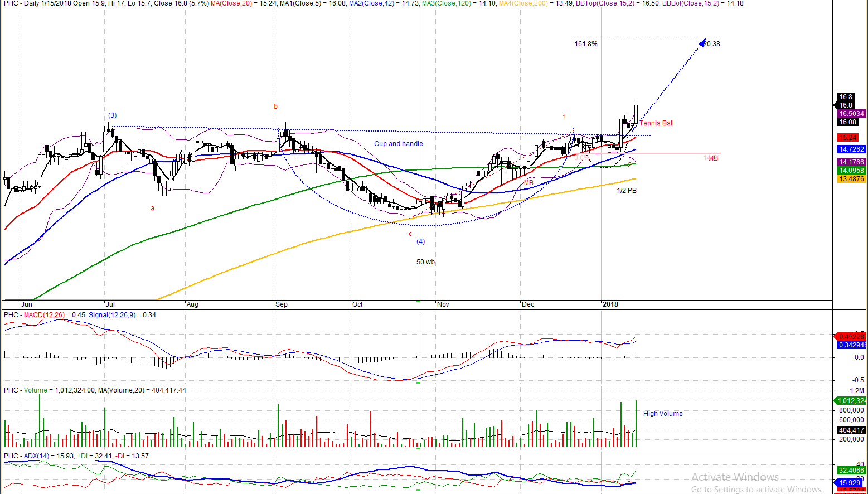The height and width of the screenshot is (494, 868).
Task: Click the green selection marker on the date axis
Action: (419, 301)
